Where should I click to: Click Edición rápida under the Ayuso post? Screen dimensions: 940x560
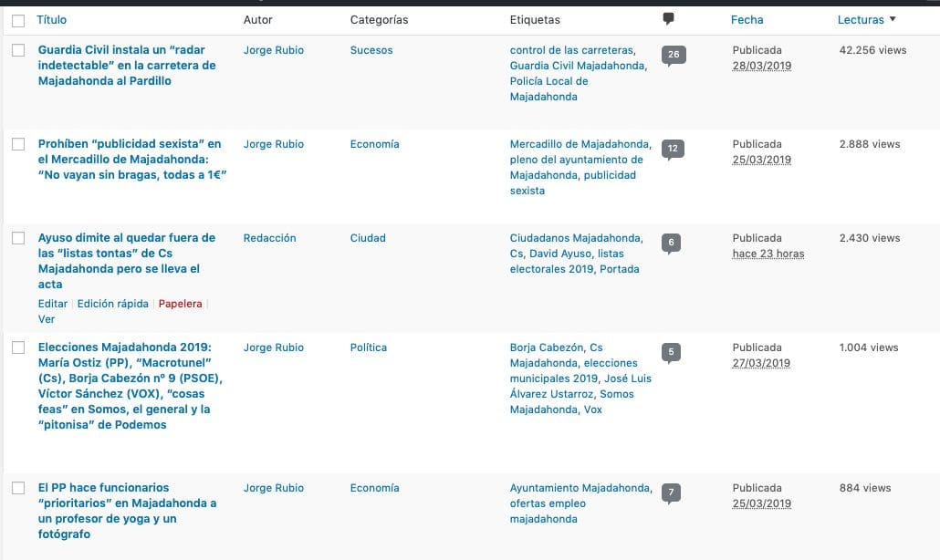point(112,304)
